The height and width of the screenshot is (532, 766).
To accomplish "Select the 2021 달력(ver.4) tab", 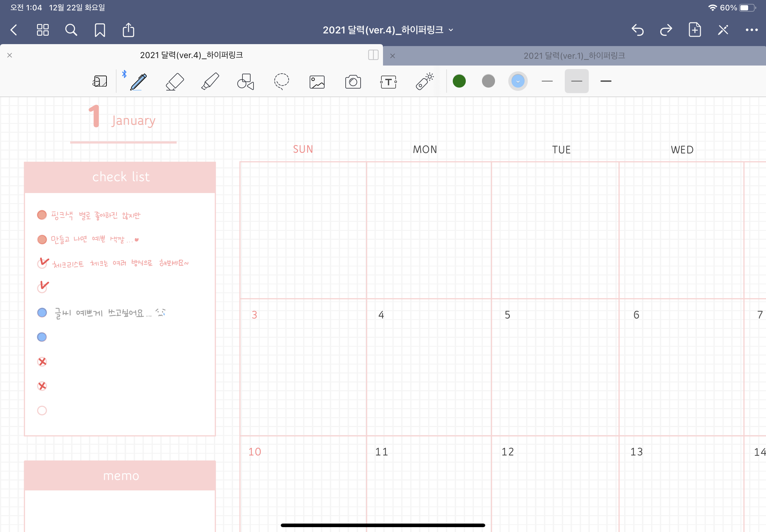I will pos(191,55).
